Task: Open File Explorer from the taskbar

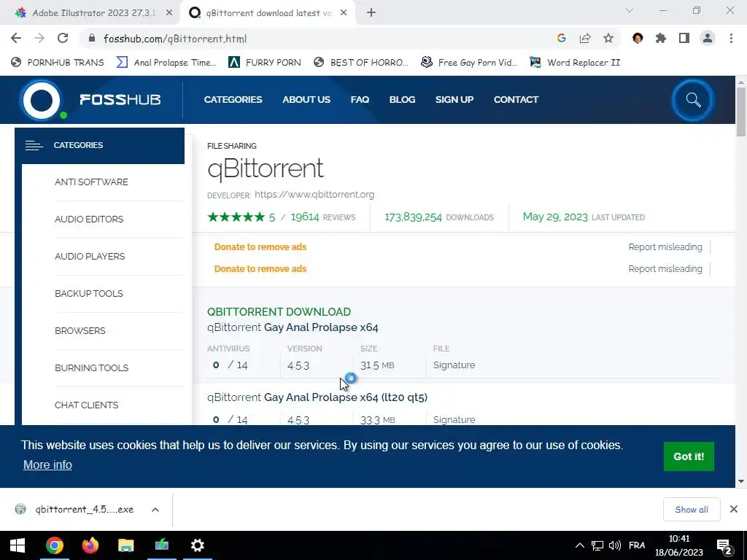Action: [x=125, y=545]
